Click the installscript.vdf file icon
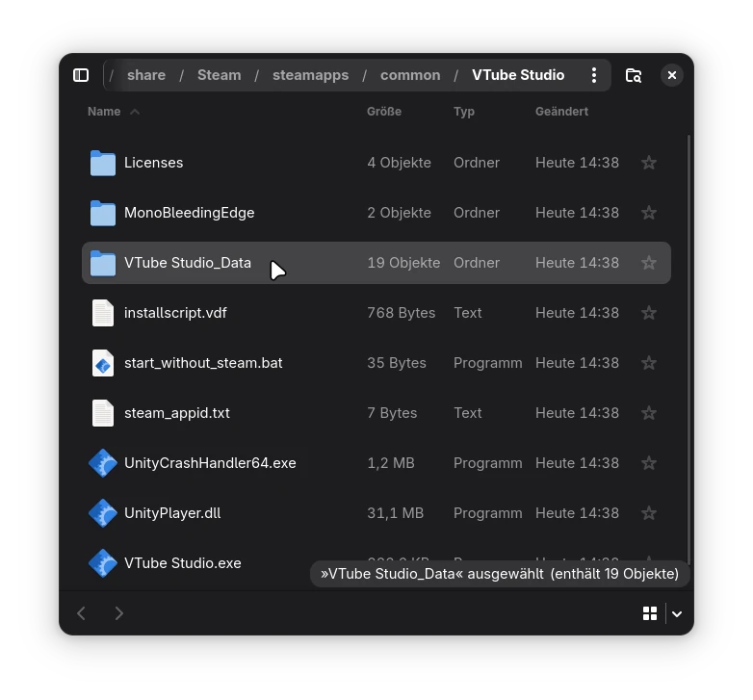Image resolution: width=753 pixels, height=700 pixels. tap(103, 313)
